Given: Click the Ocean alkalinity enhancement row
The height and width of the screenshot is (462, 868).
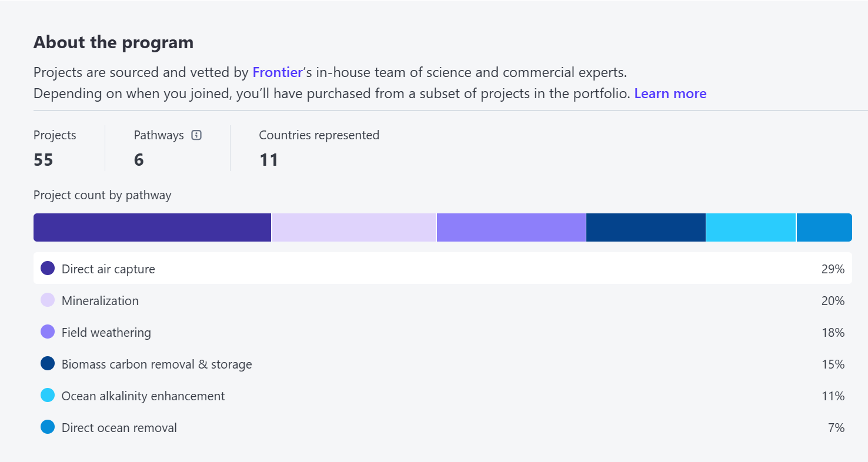Looking at the screenshot, I should click(x=443, y=396).
